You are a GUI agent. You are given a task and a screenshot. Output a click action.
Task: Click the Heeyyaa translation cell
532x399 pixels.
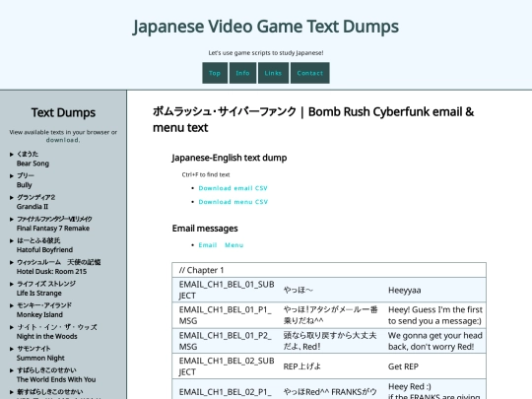pos(435,290)
